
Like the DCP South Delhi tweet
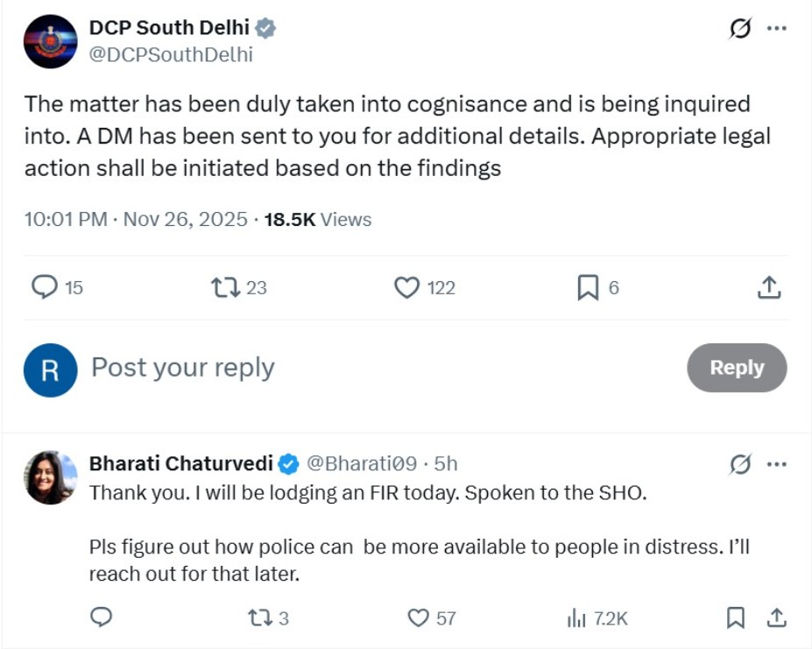406,287
